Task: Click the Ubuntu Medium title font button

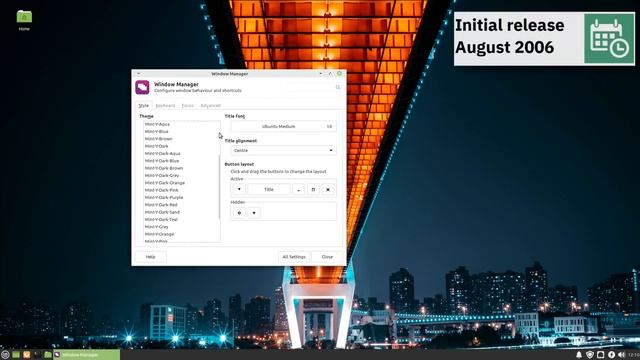Action: (x=283, y=127)
